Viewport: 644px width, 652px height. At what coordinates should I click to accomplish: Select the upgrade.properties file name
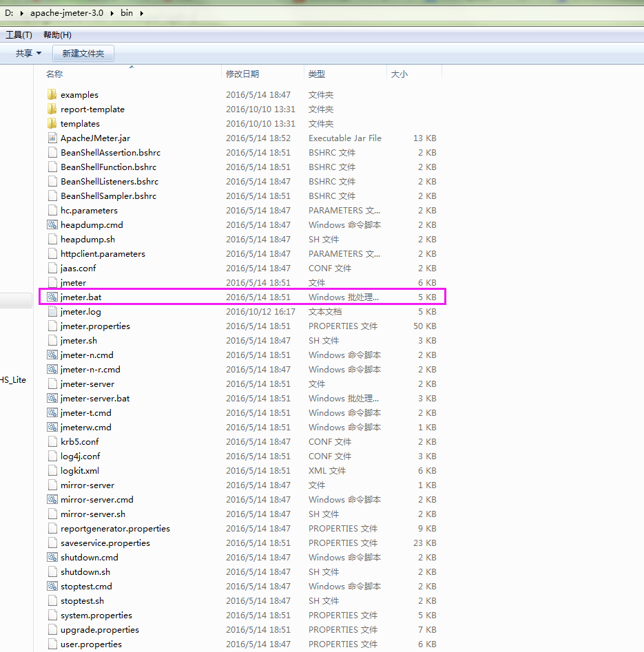tap(100, 629)
